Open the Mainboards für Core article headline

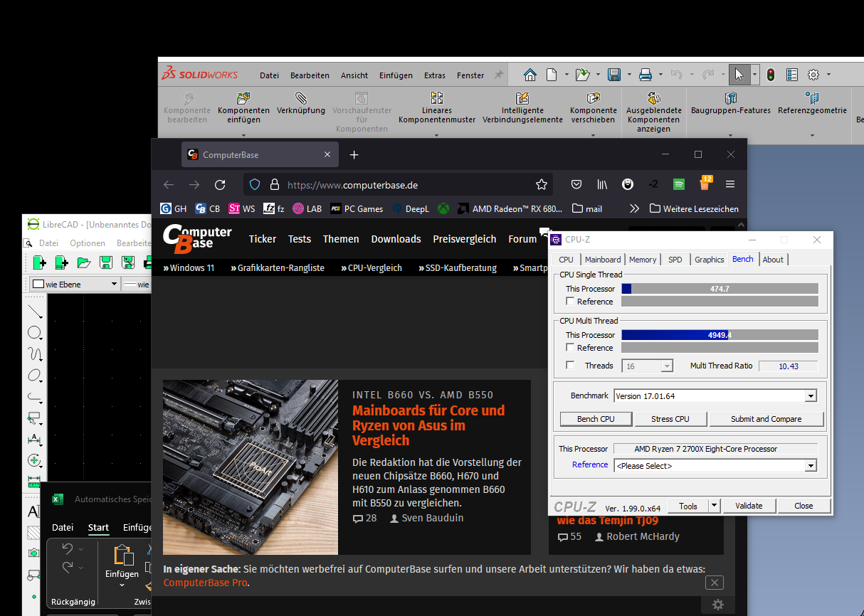point(428,425)
